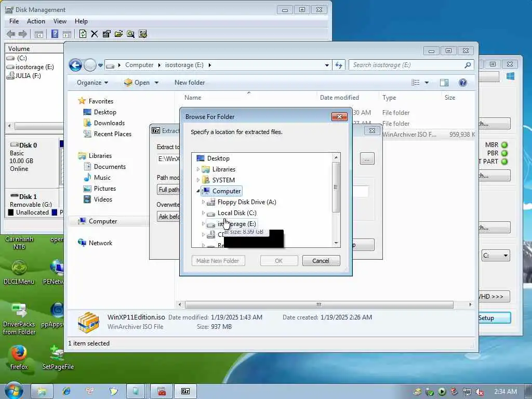Expand the SYSTEM node in Browse For Folder
Screen dimensions: 532x399
point(198,180)
